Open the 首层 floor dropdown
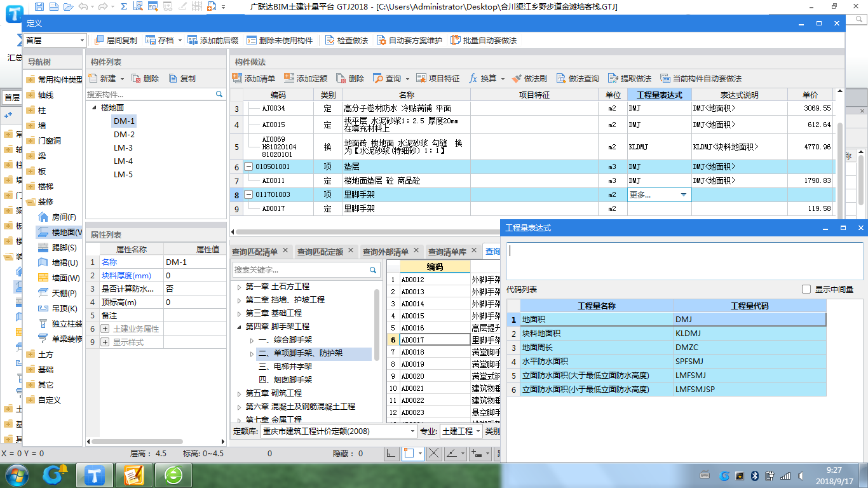Image resolution: width=868 pixels, height=488 pixels. coord(82,41)
